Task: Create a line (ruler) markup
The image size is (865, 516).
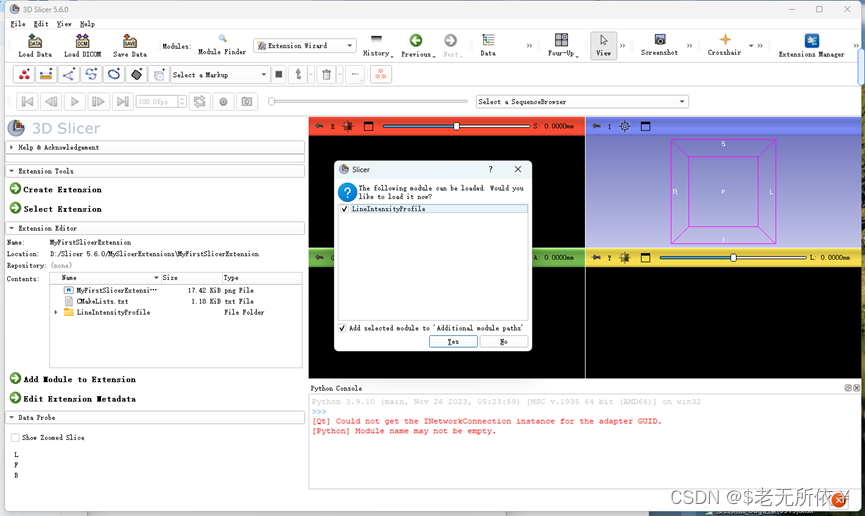Action: [46, 75]
